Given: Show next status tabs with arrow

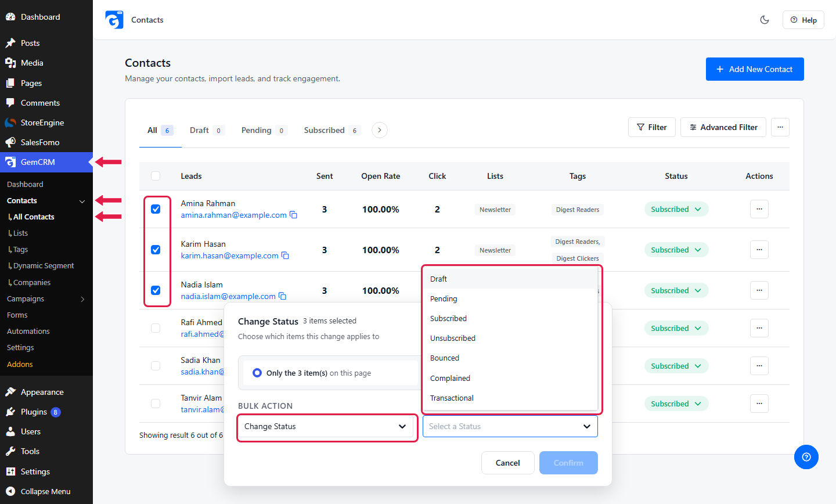Looking at the screenshot, I should (x=380, y=130).
